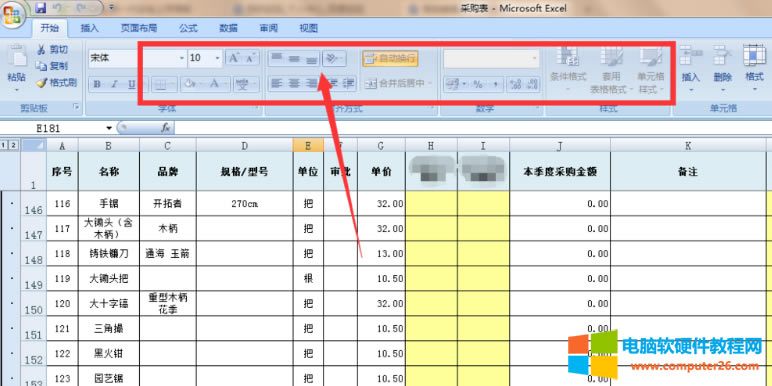Click the Select All corner button

(33, 145)
